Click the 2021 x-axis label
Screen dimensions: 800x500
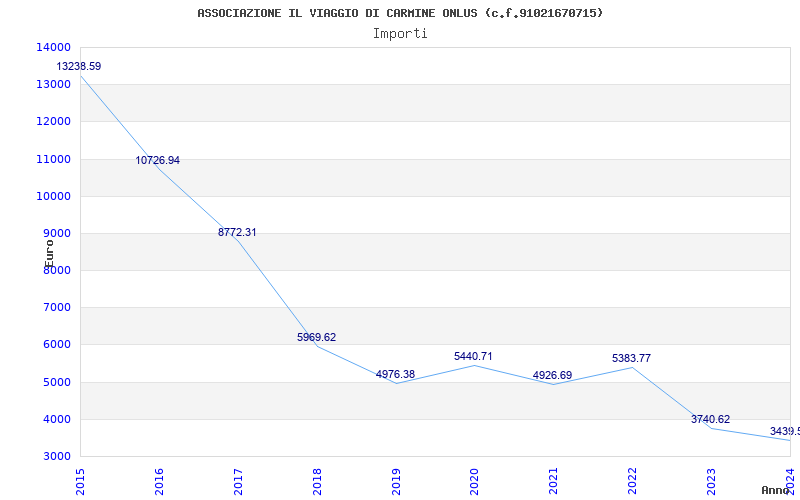[554, 482]
